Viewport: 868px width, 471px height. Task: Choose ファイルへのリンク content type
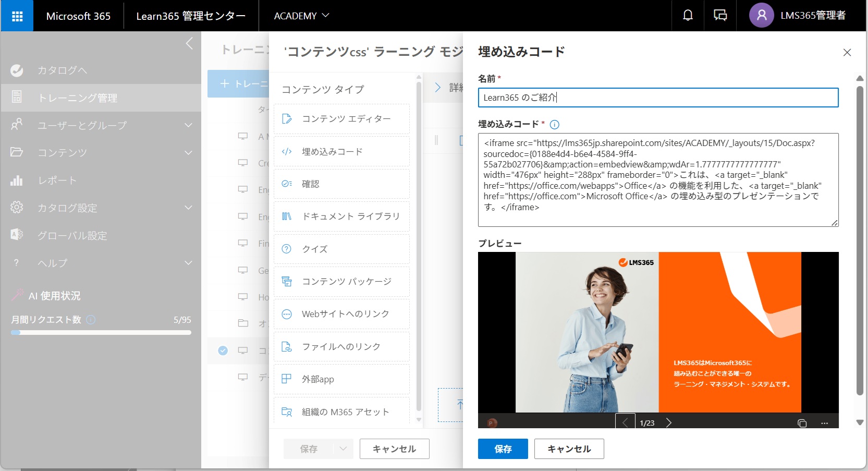click(x=341, y=347)
